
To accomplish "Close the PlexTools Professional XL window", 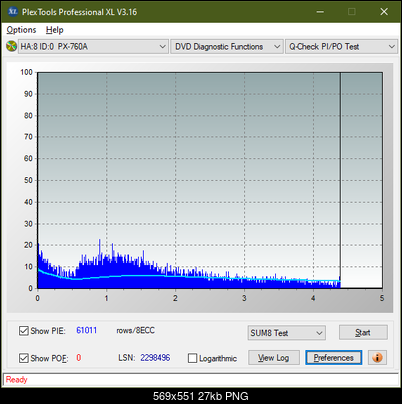I will (384, 12).
